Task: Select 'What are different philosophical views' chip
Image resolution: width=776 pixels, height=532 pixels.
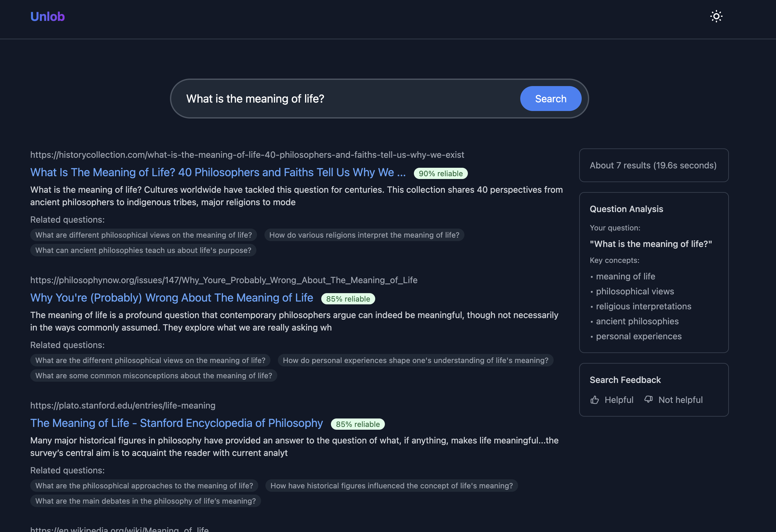Action: (x=143, y=235)
